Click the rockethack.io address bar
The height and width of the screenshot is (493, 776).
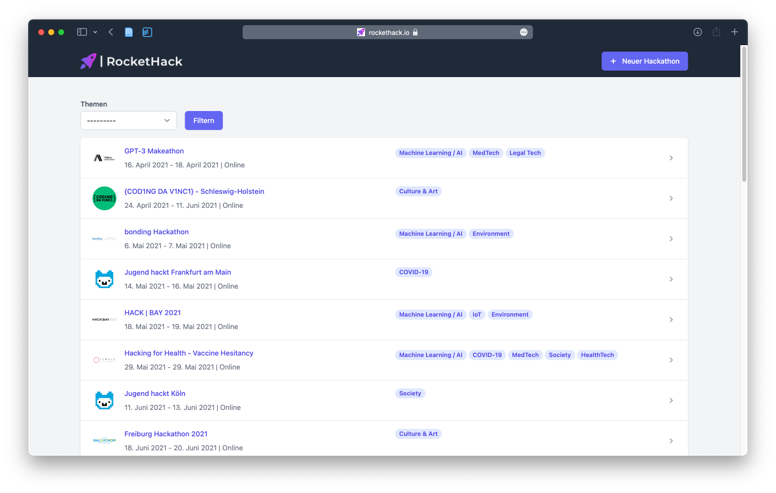pyautogui.click(x=388, y=32)
